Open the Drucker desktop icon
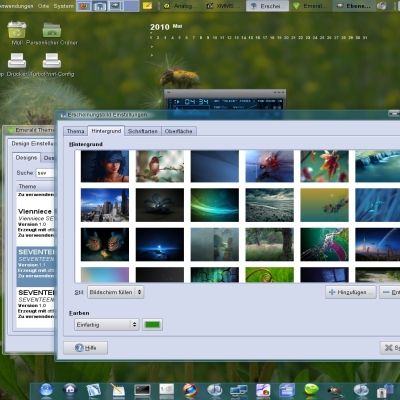This screenshot has height=400, width=400. click(17, 61)
